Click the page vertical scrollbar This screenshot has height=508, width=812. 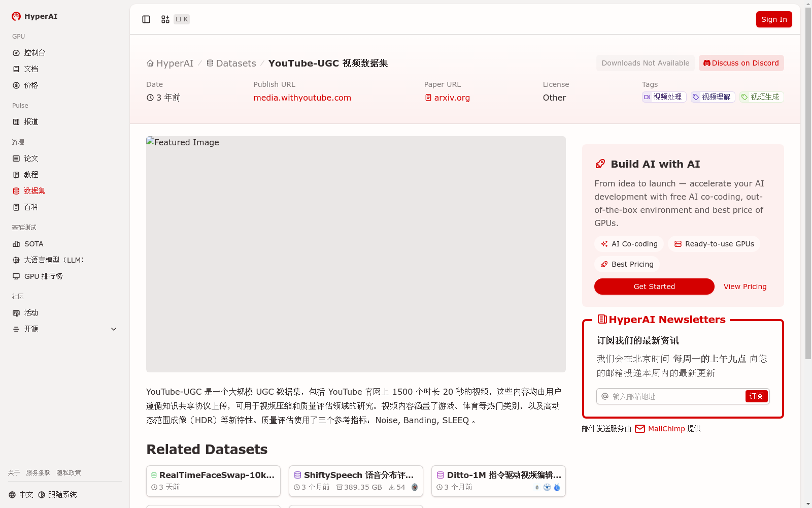click(x=808, y=183)
